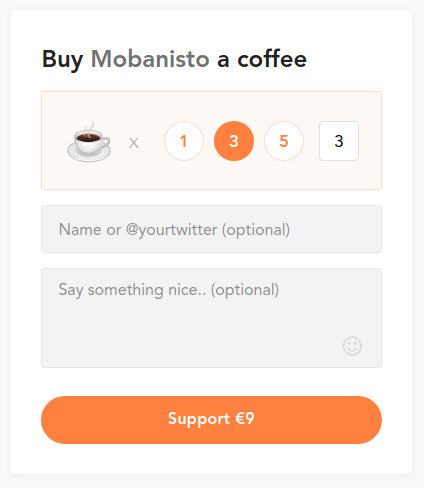Click the Say something nice message box
Viewport: 424px width, 488px height.
click(211, 318)
